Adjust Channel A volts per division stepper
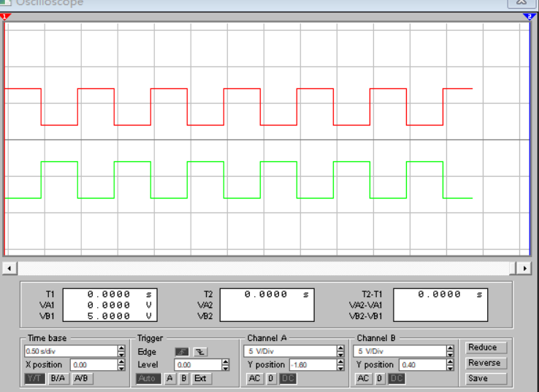The width and height of the screenshot is (539, 392). (x=340, y=351)
